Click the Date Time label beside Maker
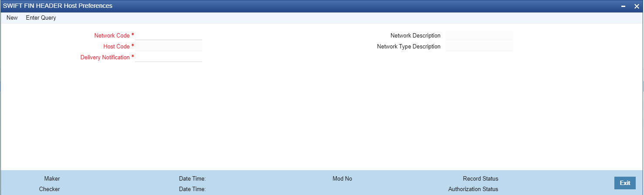The height and width of the screenshot is (195, 644). click(x=192, y=178)
